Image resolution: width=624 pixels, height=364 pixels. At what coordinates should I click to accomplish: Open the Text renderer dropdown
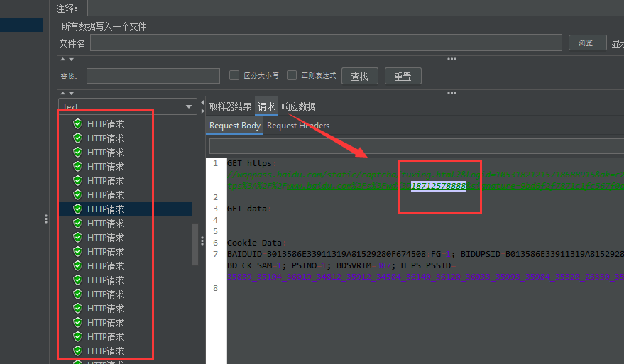coord(128,106)
